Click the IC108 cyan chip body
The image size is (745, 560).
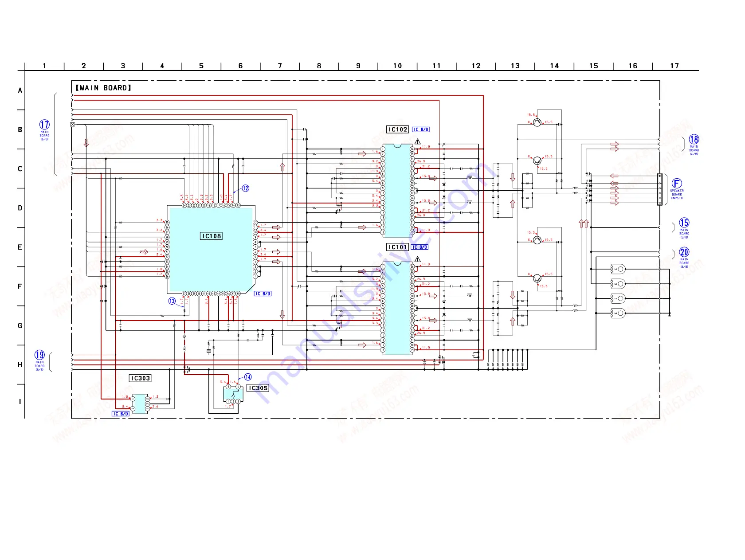212,249
